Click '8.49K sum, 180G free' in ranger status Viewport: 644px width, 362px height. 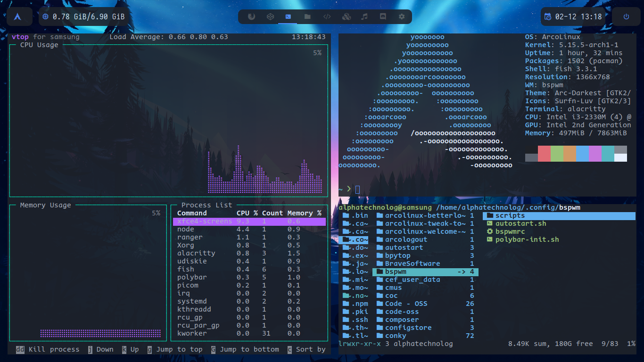pos(551,344)
